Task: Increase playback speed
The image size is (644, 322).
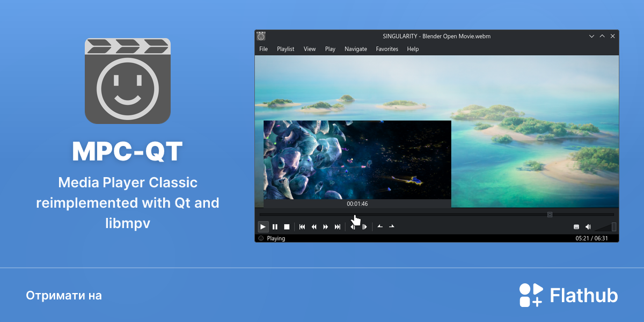Action: pyautogui.click(x=392, y=226)
